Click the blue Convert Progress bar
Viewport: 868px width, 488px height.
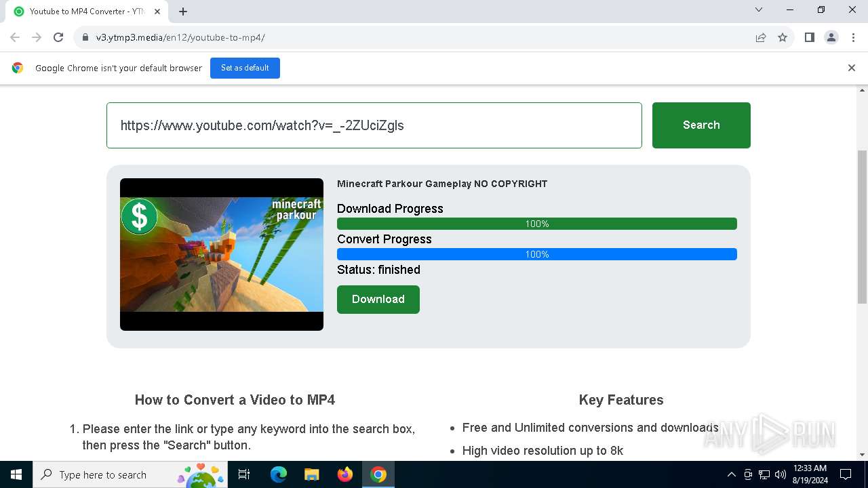pyautogui.click(x=537, y=254)
